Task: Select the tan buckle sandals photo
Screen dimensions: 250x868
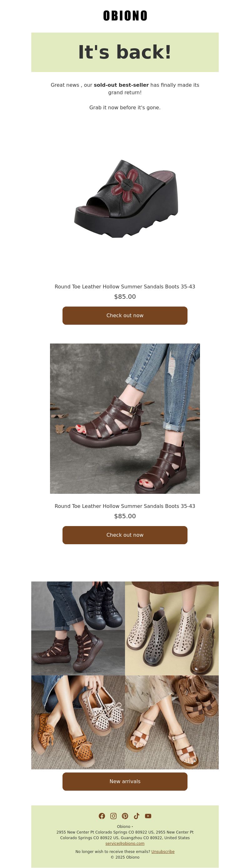Action: click(x=172, y=722)
